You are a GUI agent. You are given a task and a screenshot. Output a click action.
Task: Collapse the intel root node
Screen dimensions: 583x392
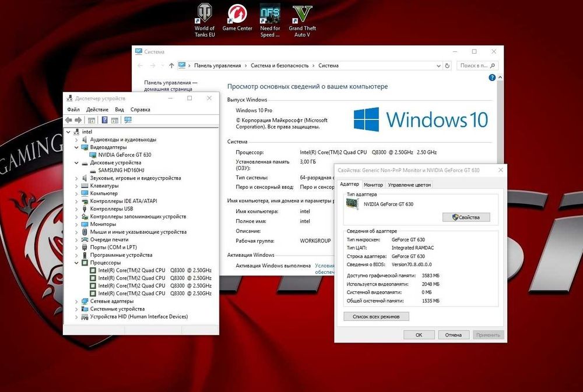(68, 132)
